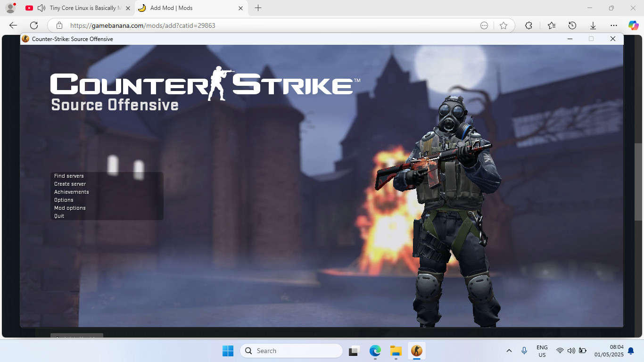Launch File Explorer from the taskbar
This screenshot has width=644, height=362.
tap(396, 351)
